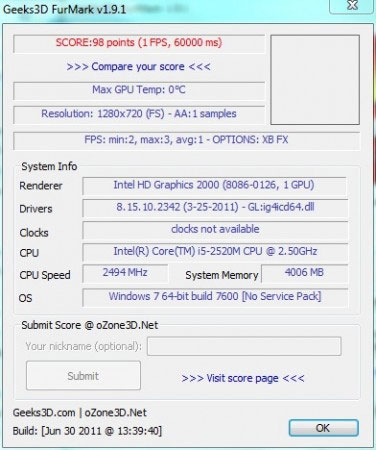376x450 pixels.
Task: Click the CPU Speed label
Action: point(45,275)
